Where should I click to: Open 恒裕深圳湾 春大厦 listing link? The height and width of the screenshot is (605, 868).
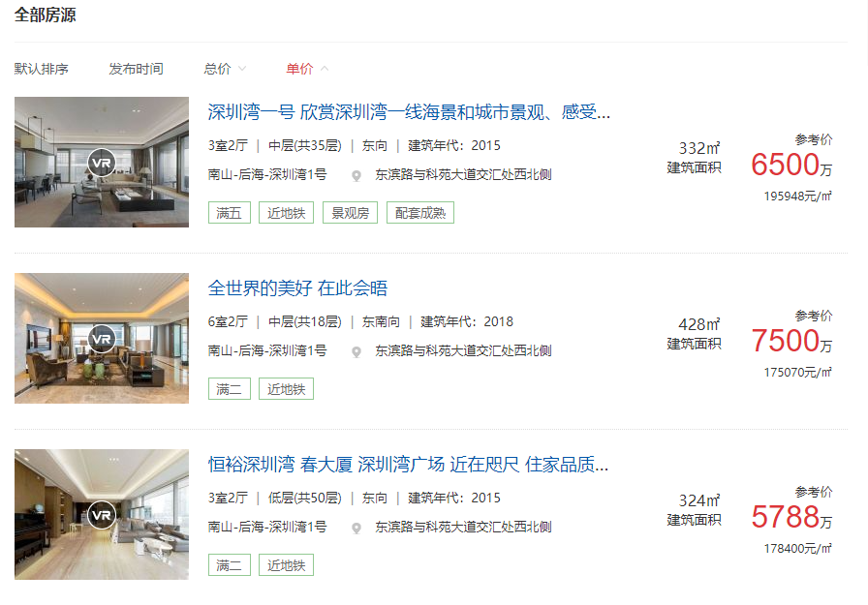pyautogui.click(x=409, y=465)
